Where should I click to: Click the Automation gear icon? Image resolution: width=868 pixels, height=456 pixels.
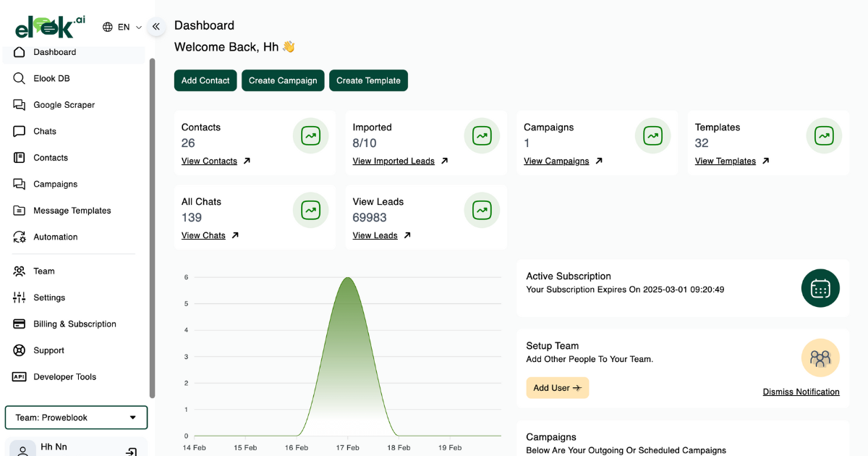20,237
